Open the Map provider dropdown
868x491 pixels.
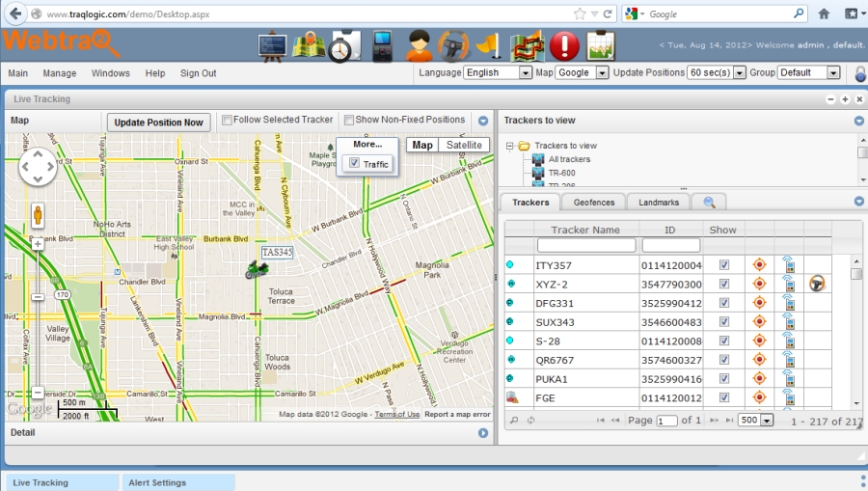pyautogui.click(x=582, y=72)
